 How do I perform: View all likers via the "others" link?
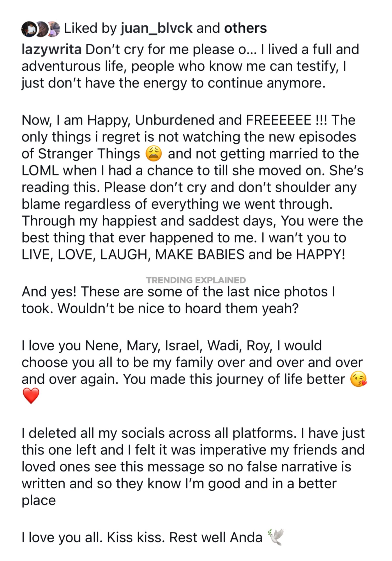(x=245, y=28)
